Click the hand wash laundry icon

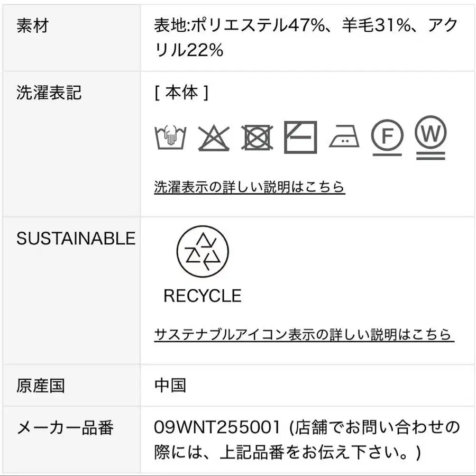pyautogui.click(x=169, y=139)
